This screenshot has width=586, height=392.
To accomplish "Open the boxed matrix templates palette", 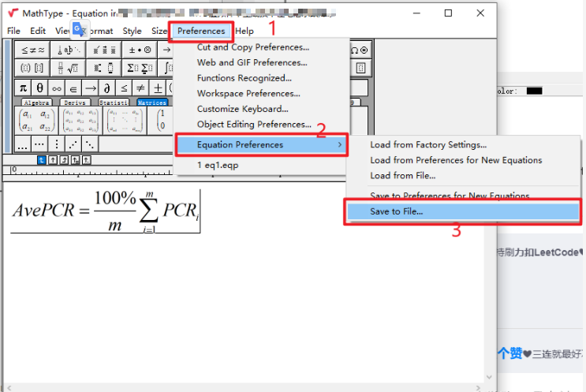I will click(360, 68).
